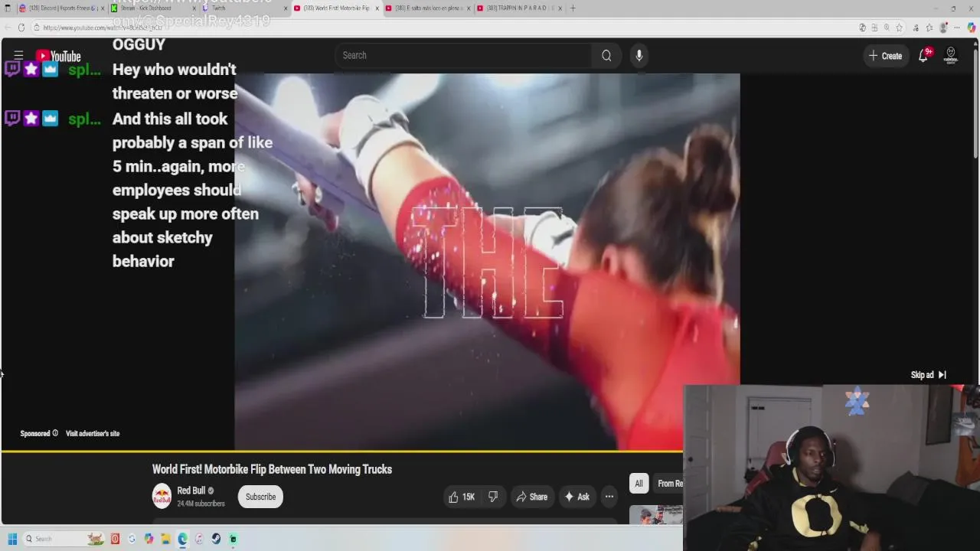Open YouTube notifications bell
The width and height of the screenshot is (980, 551).
(924, 56)
